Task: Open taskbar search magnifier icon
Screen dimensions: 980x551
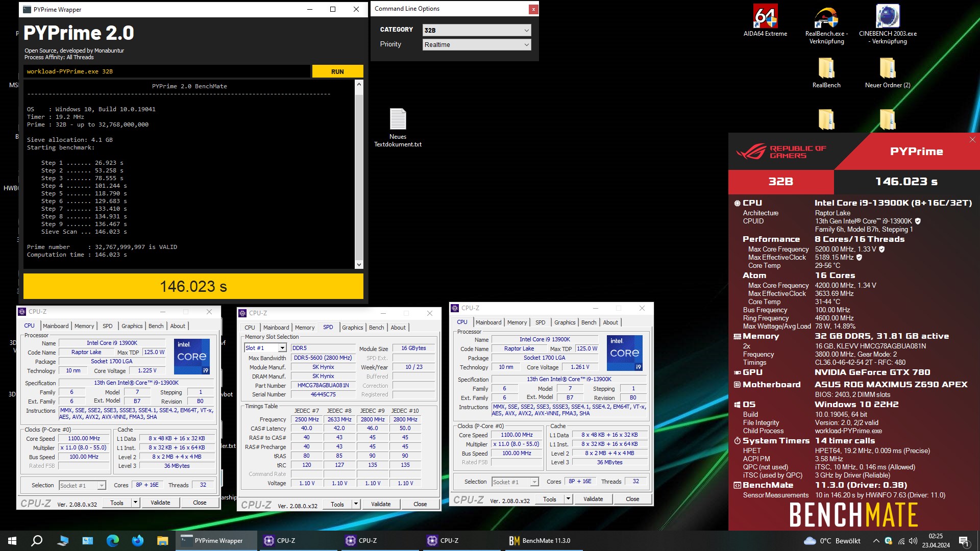Action: [37, 541]
